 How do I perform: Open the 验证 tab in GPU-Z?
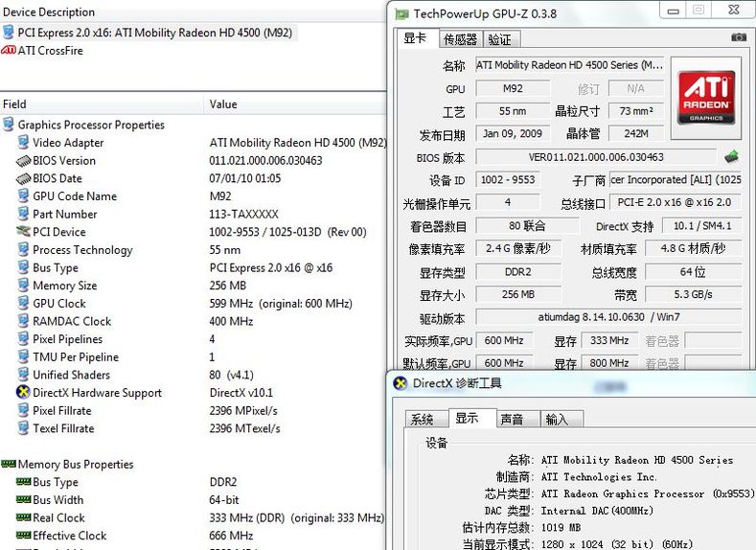[500, 39]
